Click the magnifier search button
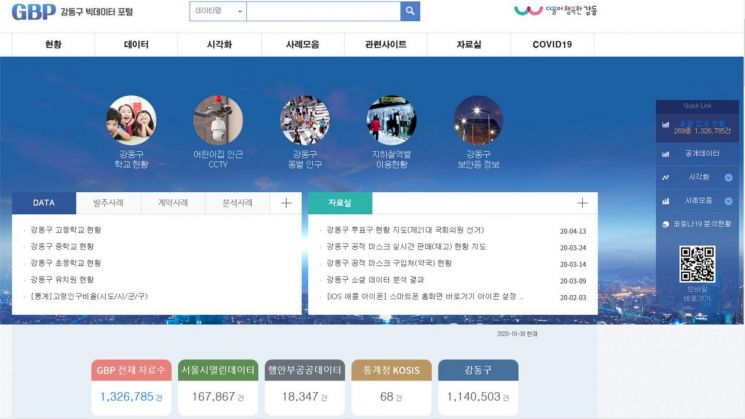The width and height of the screenshot is (745, 419). (410, 12)
